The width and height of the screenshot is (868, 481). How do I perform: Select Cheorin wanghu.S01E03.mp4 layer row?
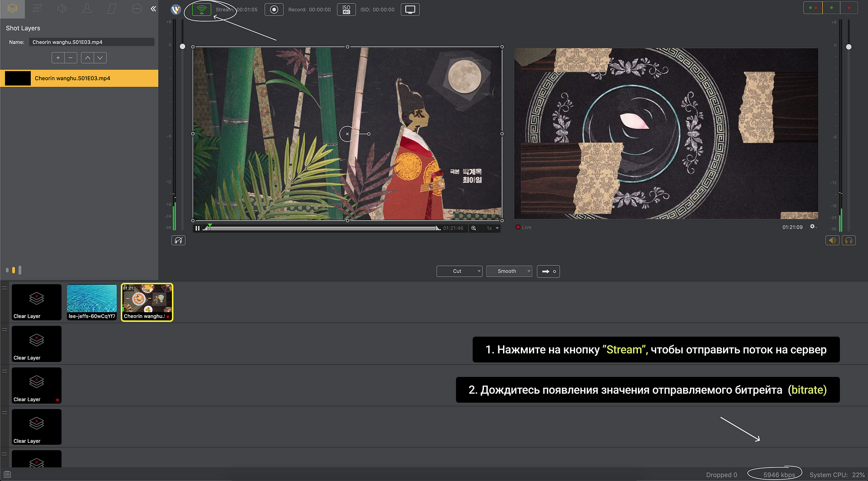click(79, 78)
